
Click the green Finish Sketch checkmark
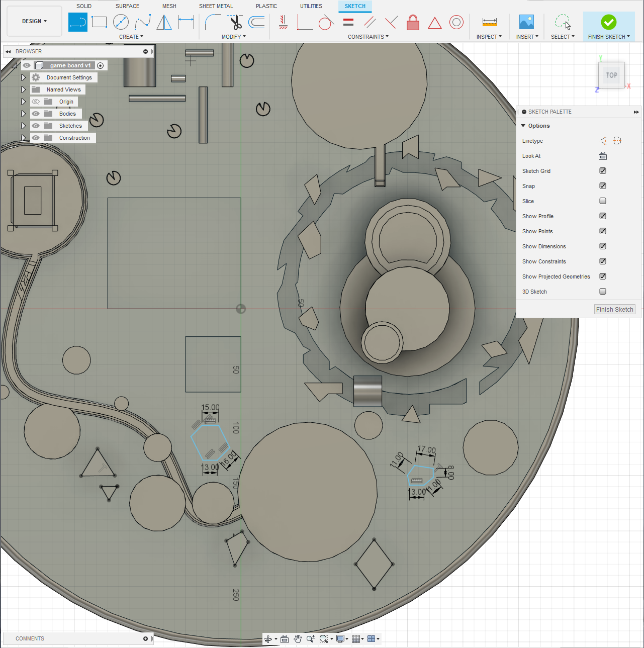pos(608,22)
